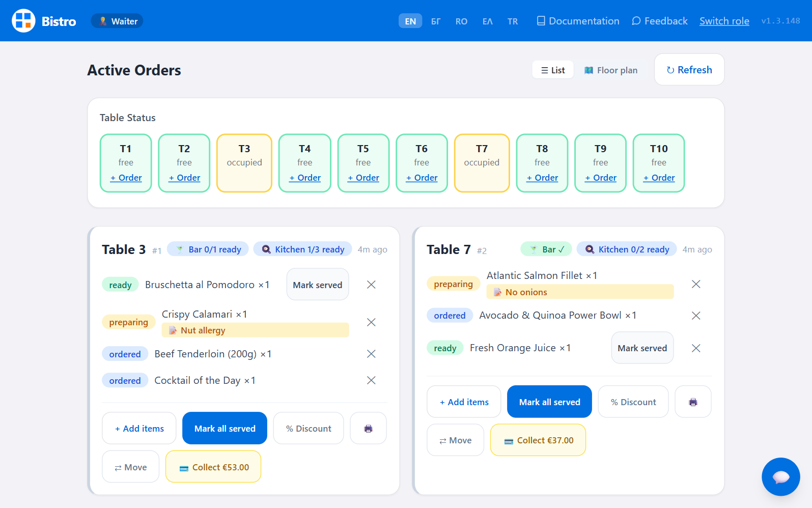
Task: Click the Switch role link
Action: 724,21
